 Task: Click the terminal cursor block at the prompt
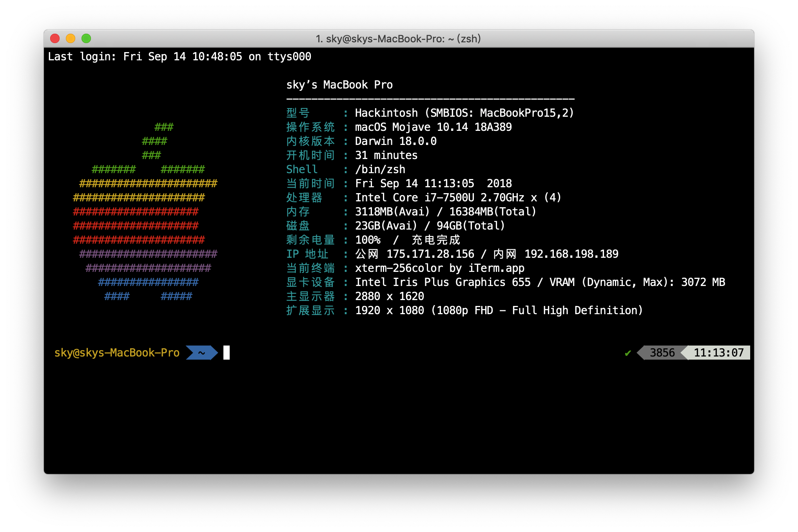(x=227, y=353)
